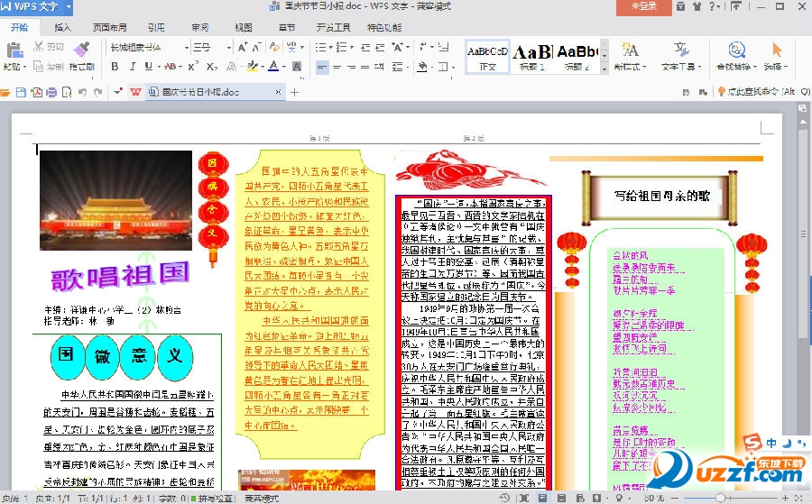The height and width of the screenshot is (504, 812).
Task: Click the 未登录 (Not logged in) button
Action: [643, 6]
